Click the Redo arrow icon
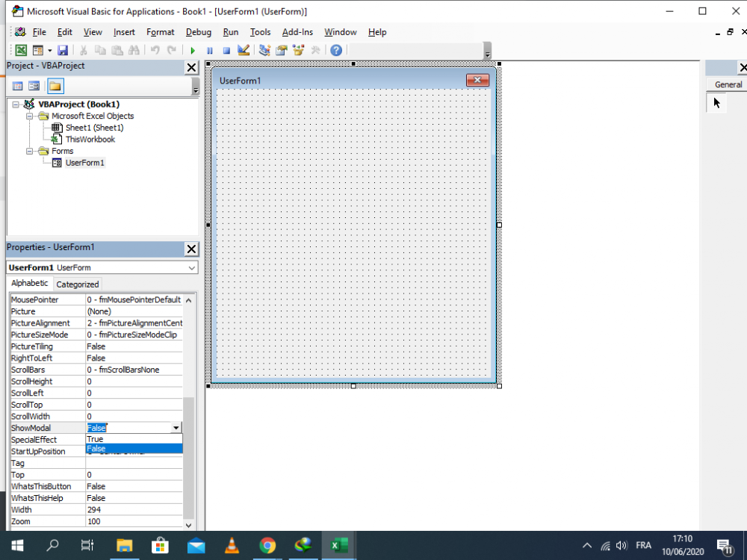 tap(172, 50)
